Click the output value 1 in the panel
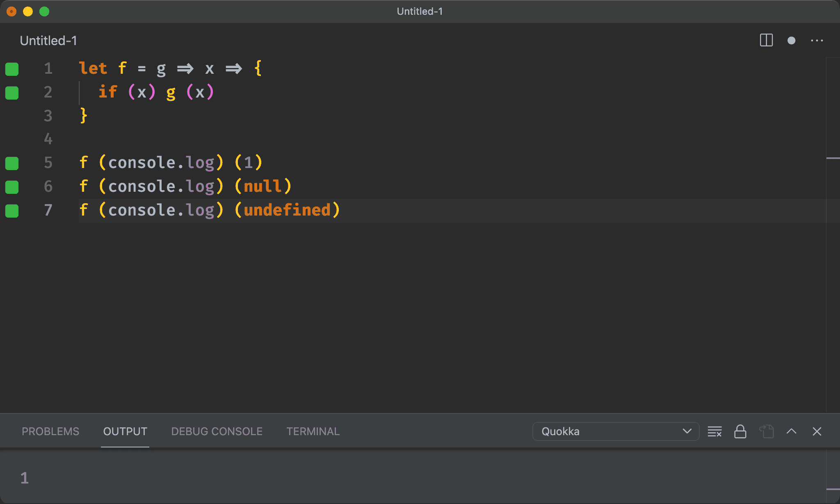 point(25,478)
